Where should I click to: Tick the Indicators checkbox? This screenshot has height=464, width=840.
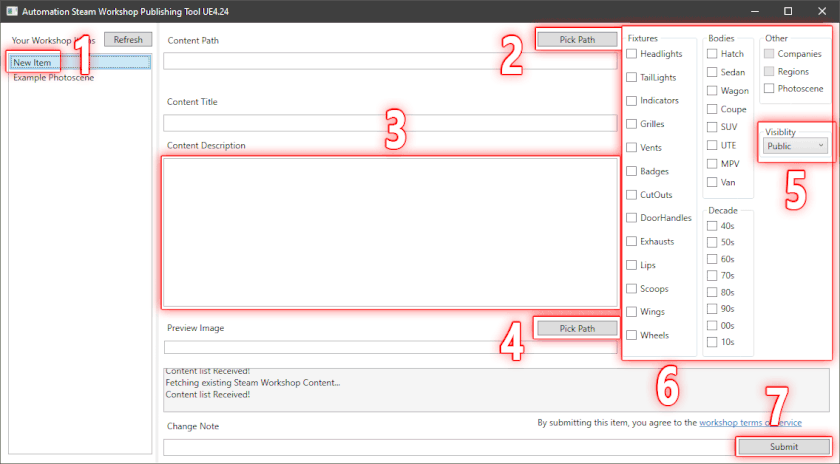[632, 101]
